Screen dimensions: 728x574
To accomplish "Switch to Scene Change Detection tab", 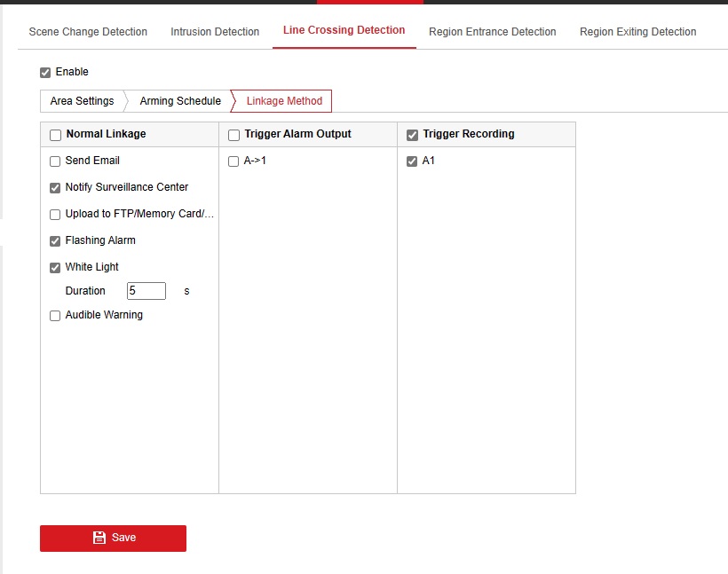I will click(88, 32).
